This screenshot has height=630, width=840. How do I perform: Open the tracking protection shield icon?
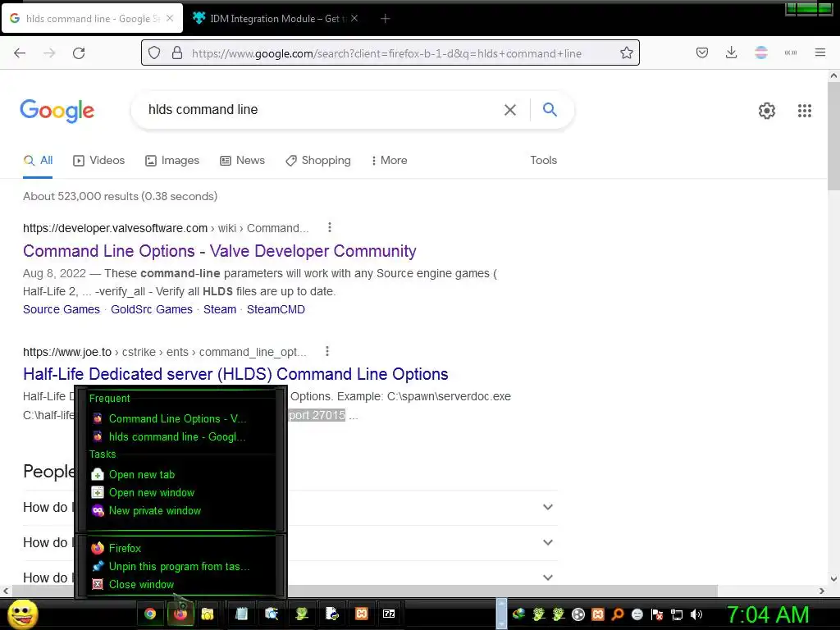pyautogui.click(x=154, y=52)
